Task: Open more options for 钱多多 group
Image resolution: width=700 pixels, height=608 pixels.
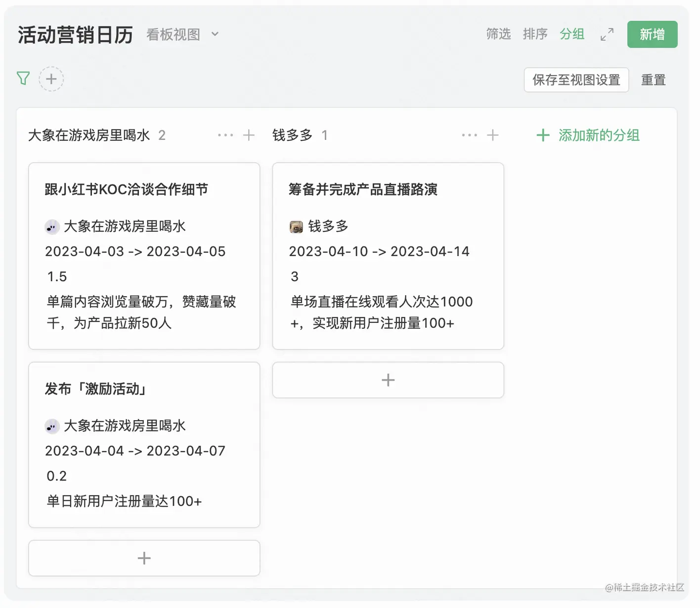Action: pos(470,135)
